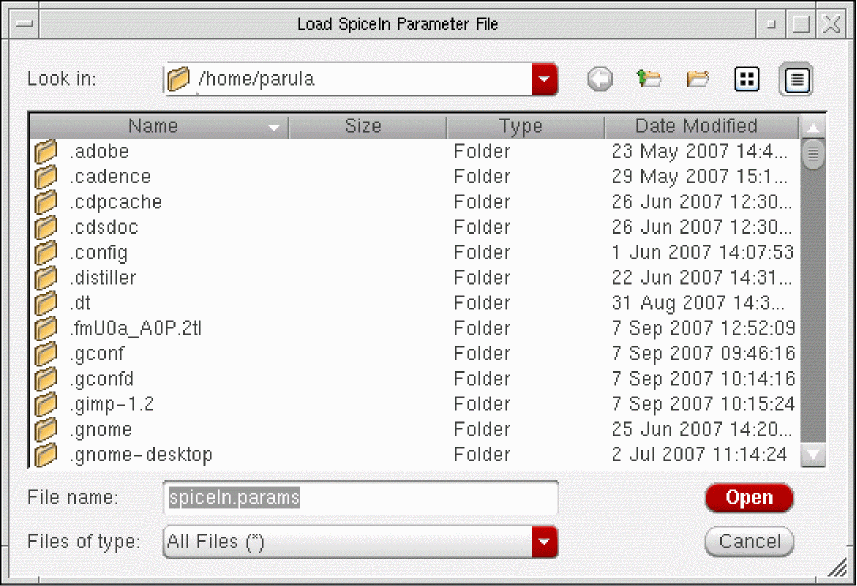Image resolution: width=857 pixels, height=586 pixels.
Task: Click the .config folder name
Action: (98, 253)
